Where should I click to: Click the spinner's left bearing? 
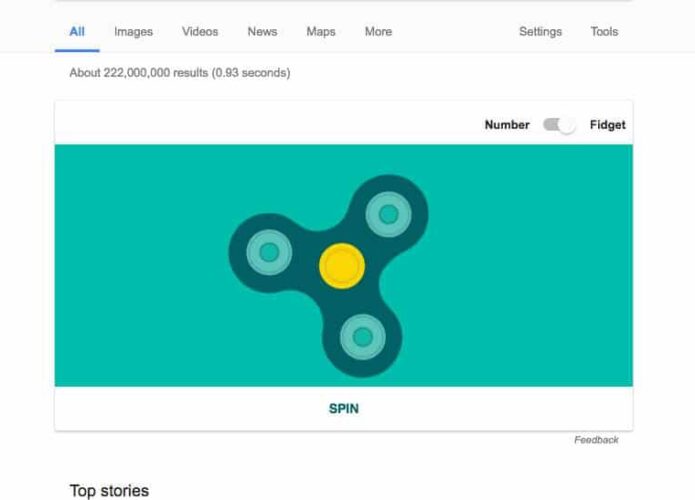(269, 252)
